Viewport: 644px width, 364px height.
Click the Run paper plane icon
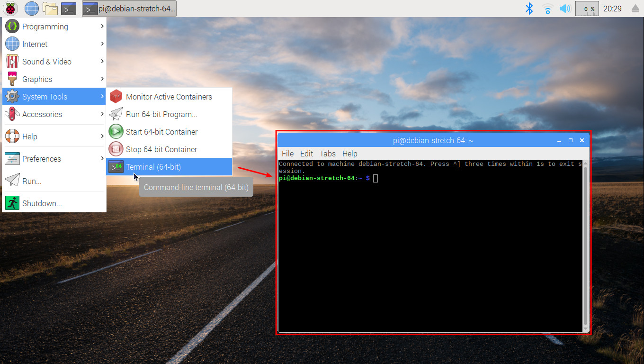click(x=12, y=181)
